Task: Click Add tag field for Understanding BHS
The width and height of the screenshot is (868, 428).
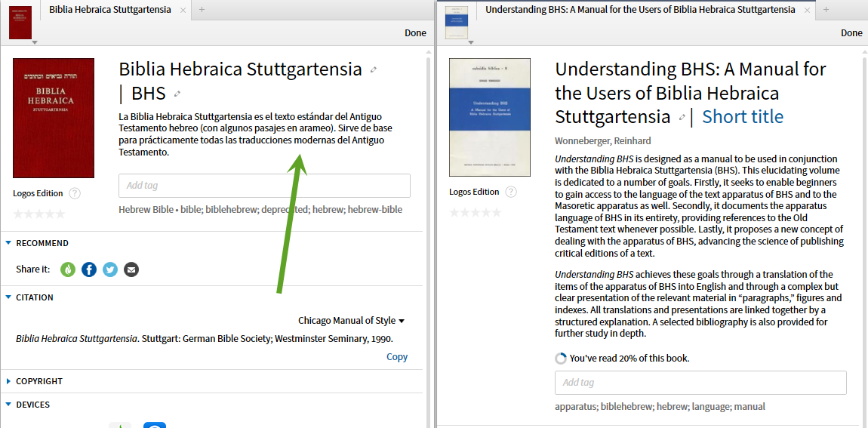Action: [x=701, y=383]
